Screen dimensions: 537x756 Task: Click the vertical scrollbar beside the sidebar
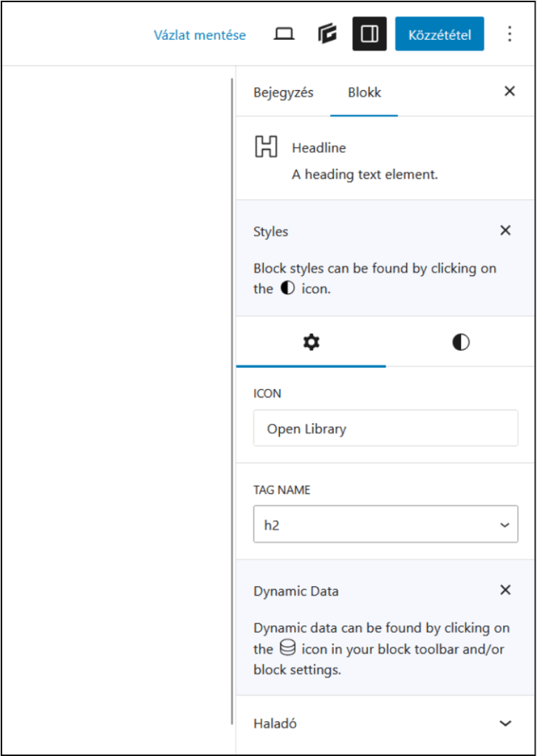(x=232, y=399)
